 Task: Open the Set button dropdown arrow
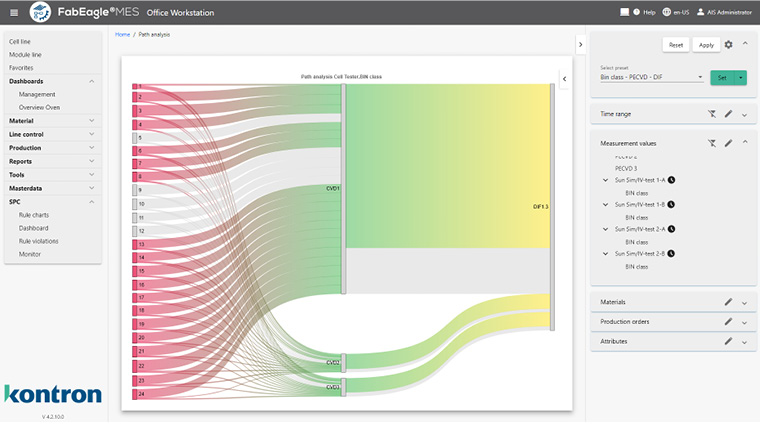740,77
